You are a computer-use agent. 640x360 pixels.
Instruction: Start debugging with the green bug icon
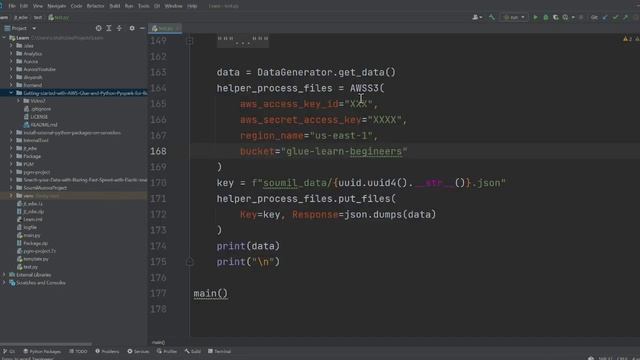pos(545,18)
